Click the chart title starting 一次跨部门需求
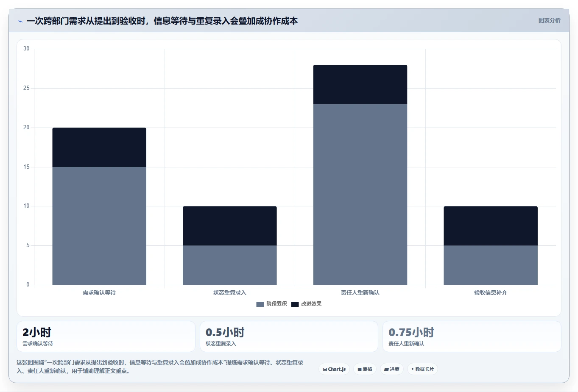The image size is (578, 392). [162, 21]
